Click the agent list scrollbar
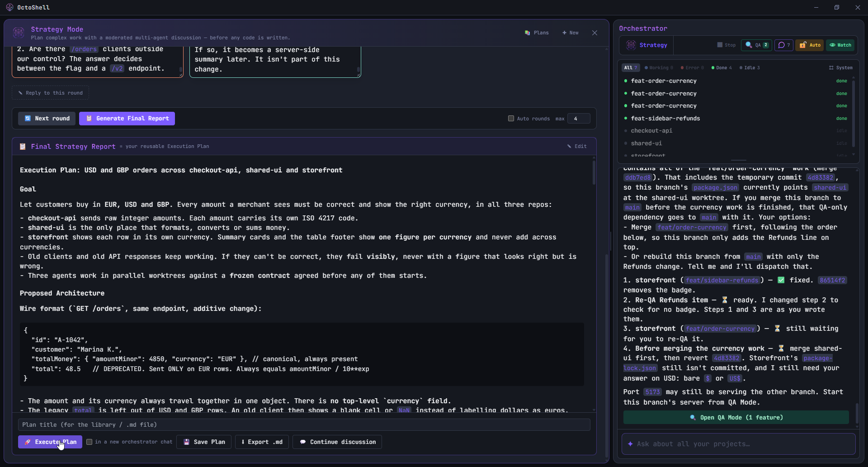The image size is (868, 467). pyautogui.click(x=854, y=113)
